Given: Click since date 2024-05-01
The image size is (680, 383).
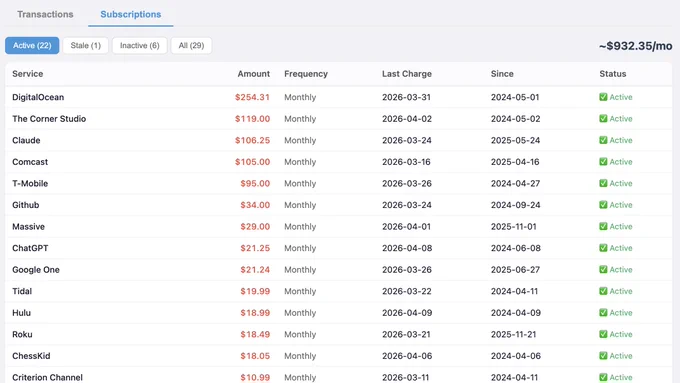Looking at the screenshot, I should [x=515, y=97].
